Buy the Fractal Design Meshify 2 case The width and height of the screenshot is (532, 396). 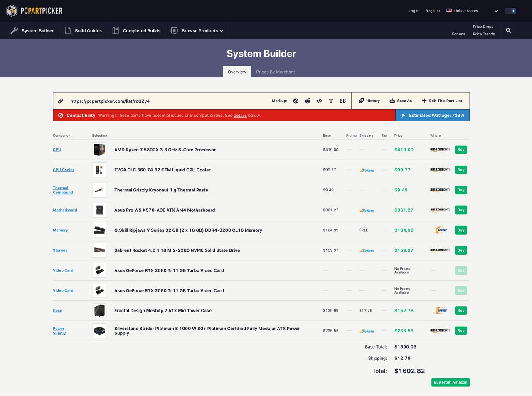point(461,310)
